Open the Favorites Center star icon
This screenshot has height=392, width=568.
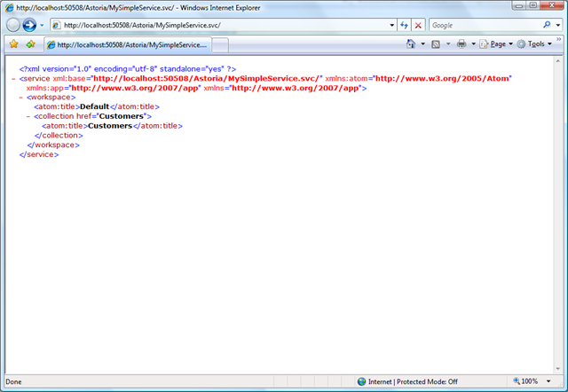point(14,44)
